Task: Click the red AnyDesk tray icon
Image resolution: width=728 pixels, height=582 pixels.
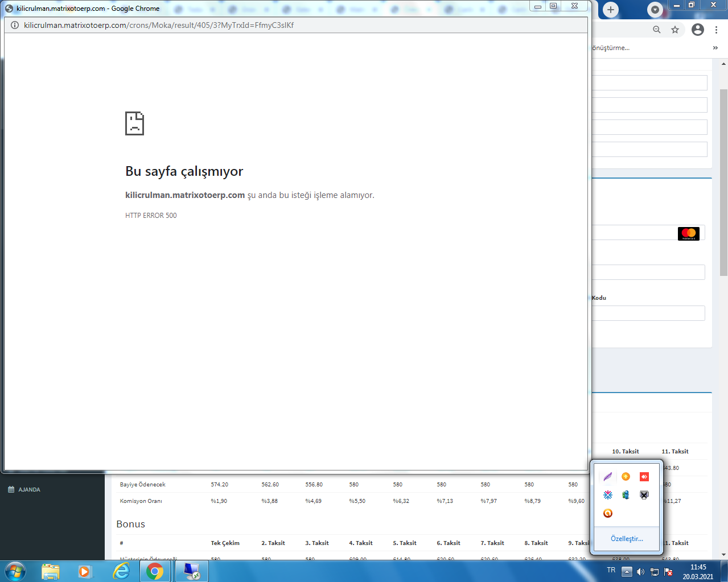Action: (644, 477)
